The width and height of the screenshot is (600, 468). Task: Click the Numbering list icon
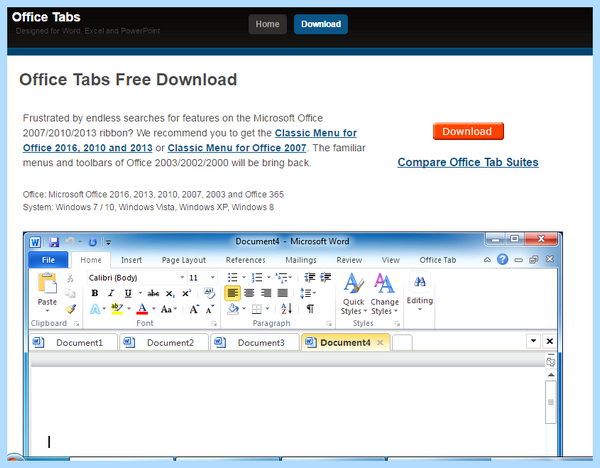tap(257, 277)
